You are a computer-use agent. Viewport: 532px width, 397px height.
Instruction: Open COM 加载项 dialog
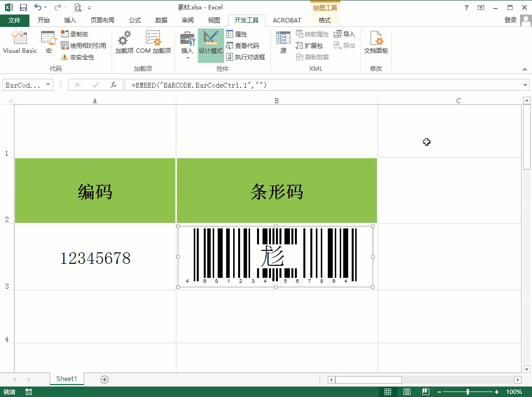tap(153, 42)
